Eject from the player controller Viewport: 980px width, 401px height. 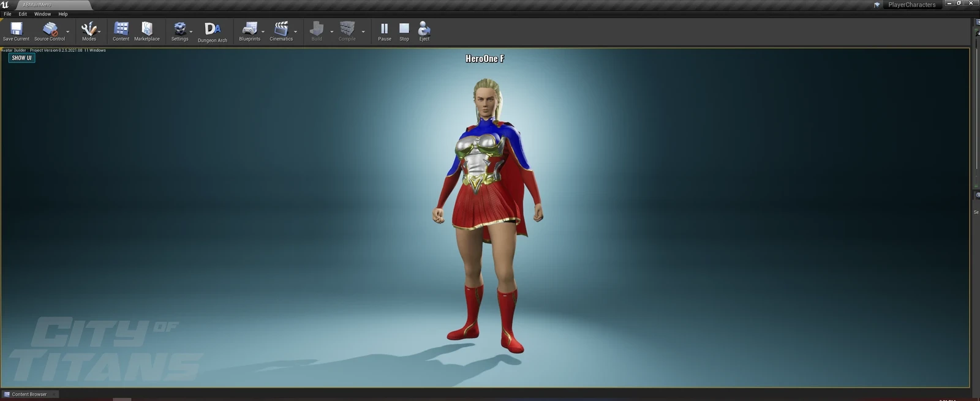point(424,31)
